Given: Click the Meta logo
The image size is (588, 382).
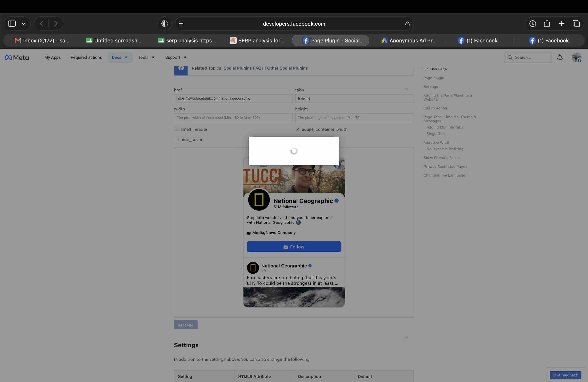Looking at the screenshot, I should click(17, 58).
